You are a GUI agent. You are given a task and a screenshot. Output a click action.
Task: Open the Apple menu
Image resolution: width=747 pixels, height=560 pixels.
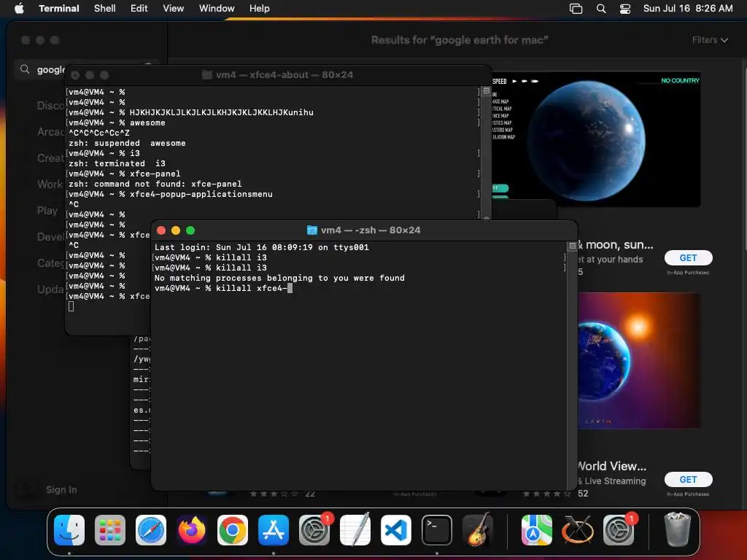click(x=19, y=9)
